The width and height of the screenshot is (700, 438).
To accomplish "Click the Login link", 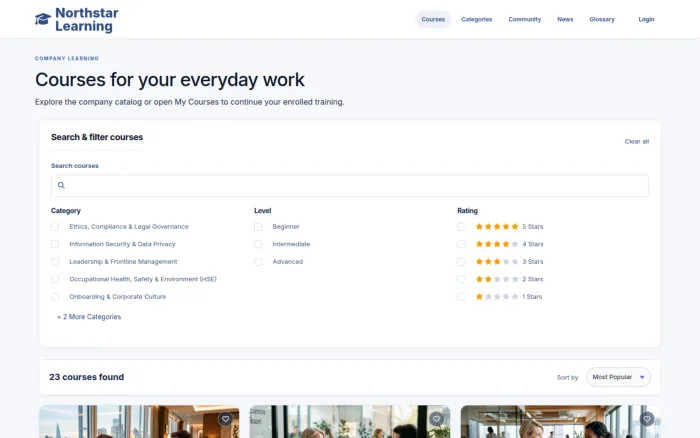I will [x=646, y=19].
